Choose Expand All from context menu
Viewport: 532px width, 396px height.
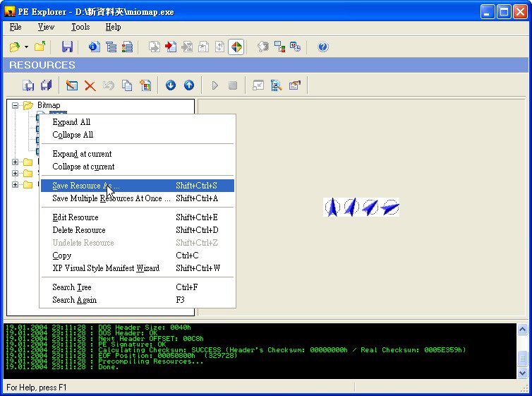[138, 122]
